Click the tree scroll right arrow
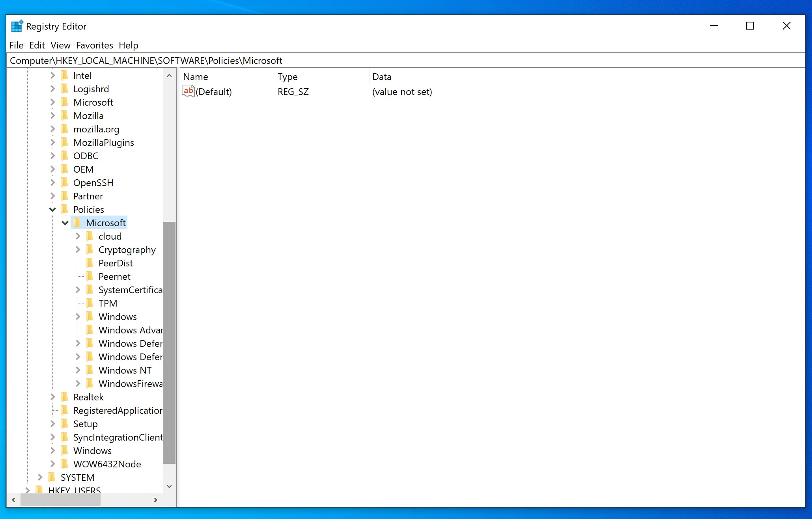 pos(155,499)
